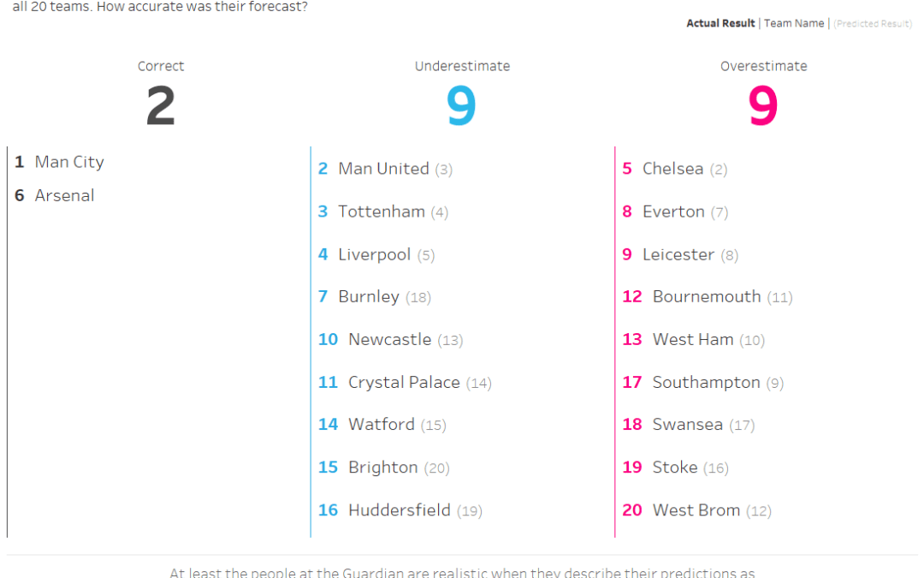Image resolution: width=924 pixels, height=578 pixels.
Task: Click the Actual Result legend label
Action: point(720,23)
